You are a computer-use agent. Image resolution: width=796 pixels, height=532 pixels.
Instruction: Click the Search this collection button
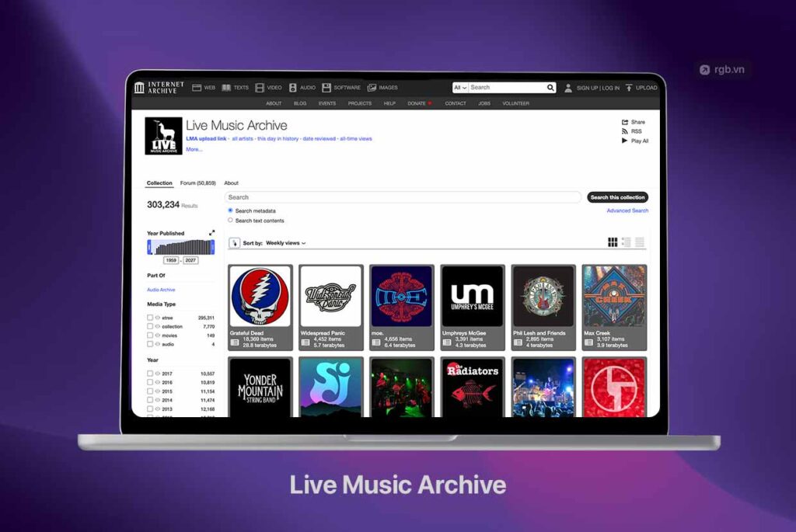(x=617, y=197)
